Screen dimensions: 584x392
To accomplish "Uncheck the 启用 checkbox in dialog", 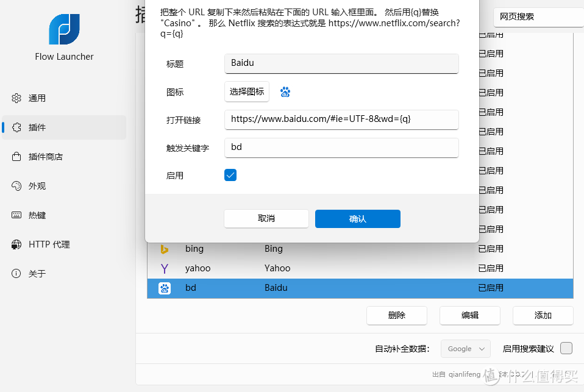I will point(230,175).
